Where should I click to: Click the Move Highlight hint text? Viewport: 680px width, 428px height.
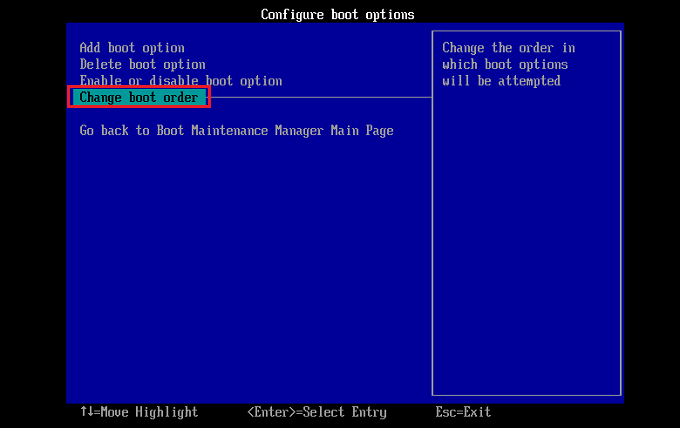tap(149, 412)
